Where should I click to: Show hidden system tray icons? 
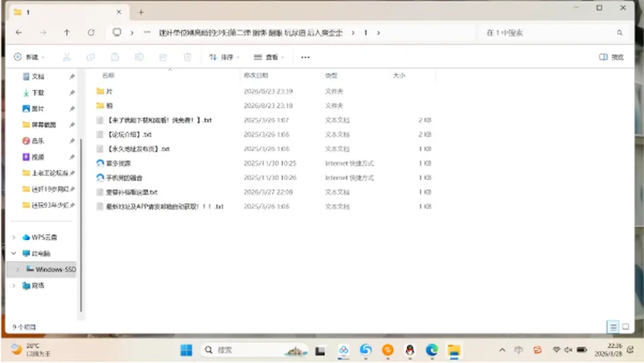[x=502, y=350]
